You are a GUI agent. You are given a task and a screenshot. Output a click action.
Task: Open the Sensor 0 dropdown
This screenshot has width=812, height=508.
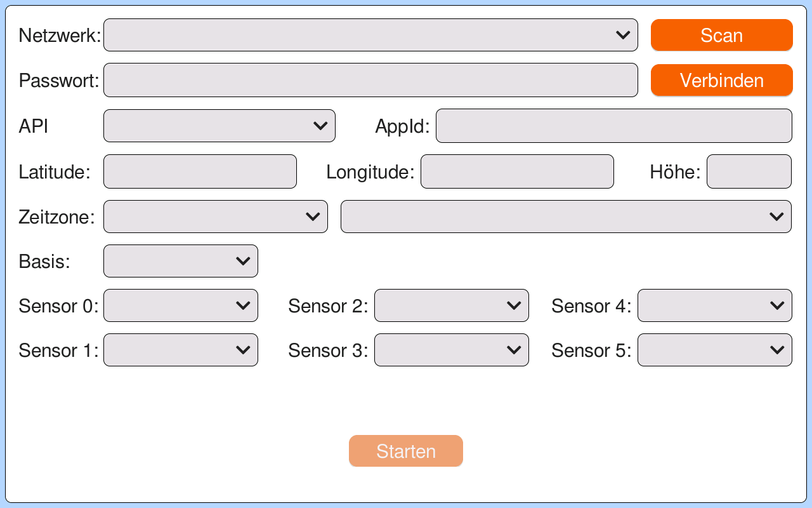point(181,305)
